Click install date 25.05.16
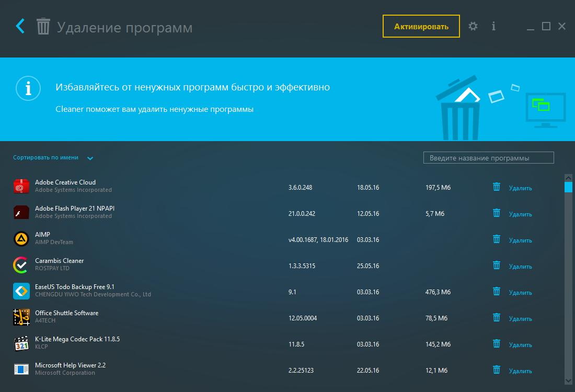This screenshot has height=392, width=575. (368, 266)
